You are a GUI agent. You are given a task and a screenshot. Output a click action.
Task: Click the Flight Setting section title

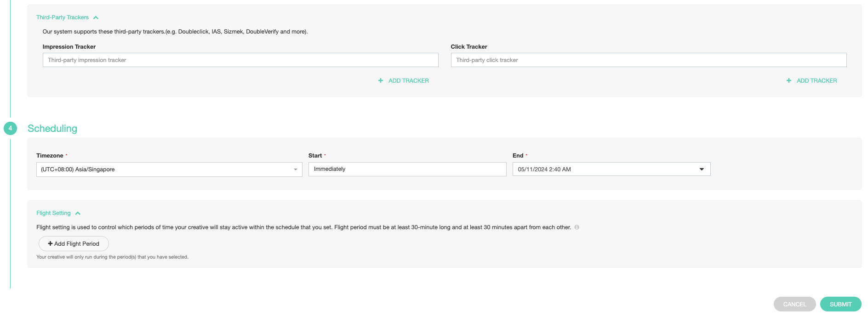pyautogui.click(x=53, y=213)
